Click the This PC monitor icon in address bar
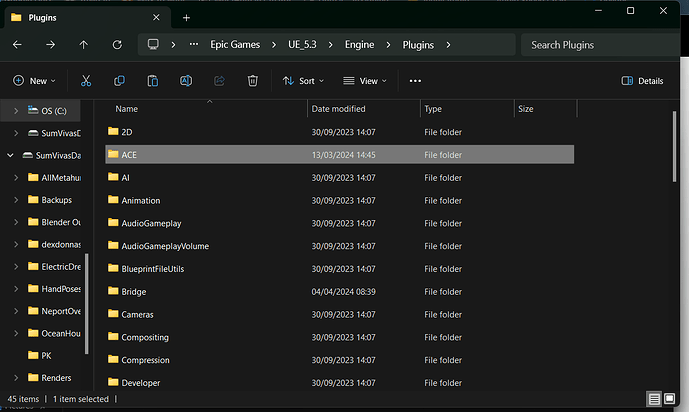This screenshot has height=412, width=689. 153,44
